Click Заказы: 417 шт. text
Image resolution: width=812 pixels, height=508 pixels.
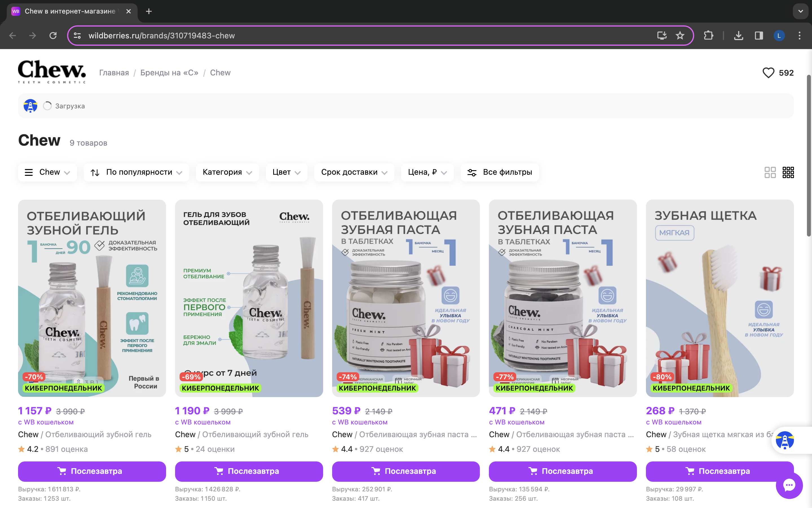[356, 499]
